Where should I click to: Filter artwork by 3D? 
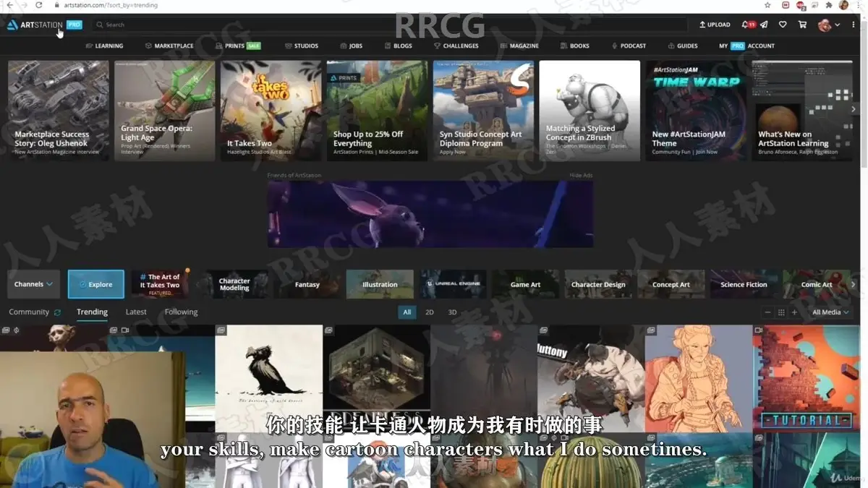pos(452,312)
